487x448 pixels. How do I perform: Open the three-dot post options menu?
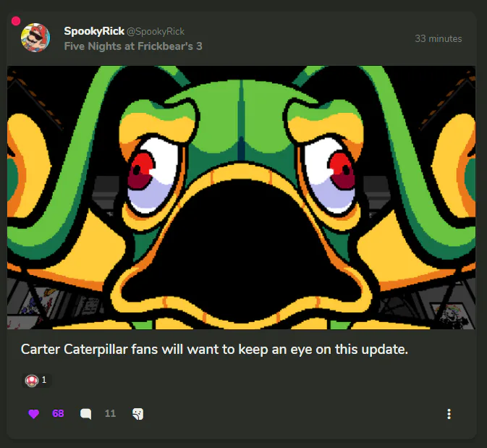[x=449, y=414]
